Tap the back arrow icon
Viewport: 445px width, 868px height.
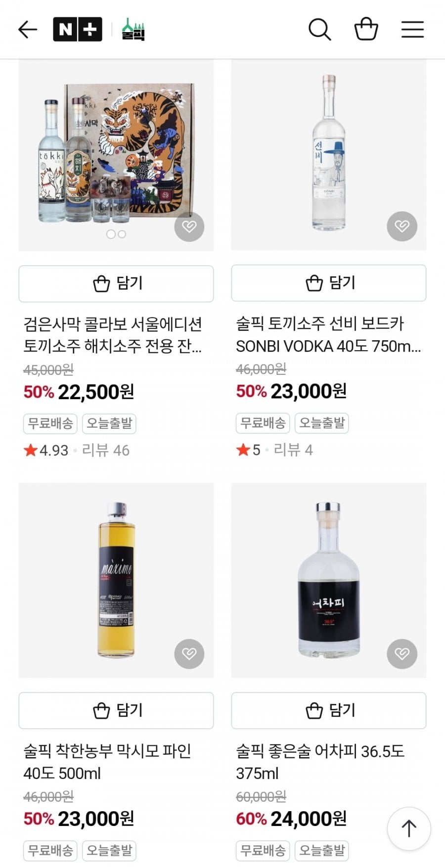[x=28, y=30]
